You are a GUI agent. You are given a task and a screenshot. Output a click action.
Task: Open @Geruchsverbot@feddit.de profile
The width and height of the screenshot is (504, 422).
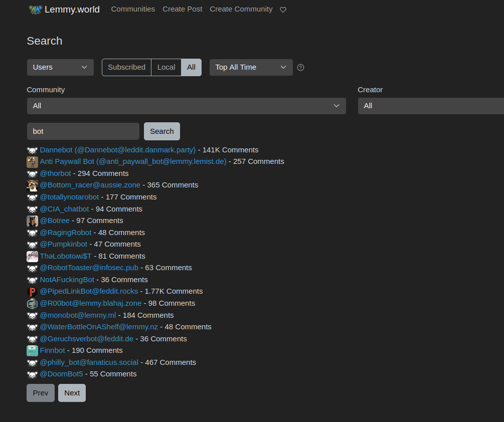coord(86,339)
